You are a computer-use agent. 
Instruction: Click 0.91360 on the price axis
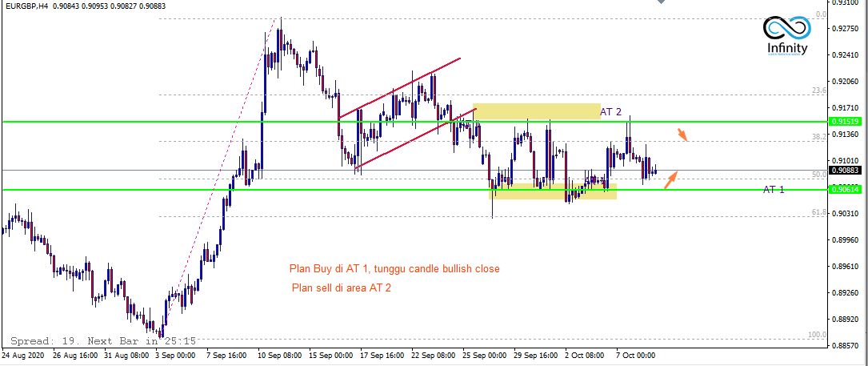[x=844, y=135]
